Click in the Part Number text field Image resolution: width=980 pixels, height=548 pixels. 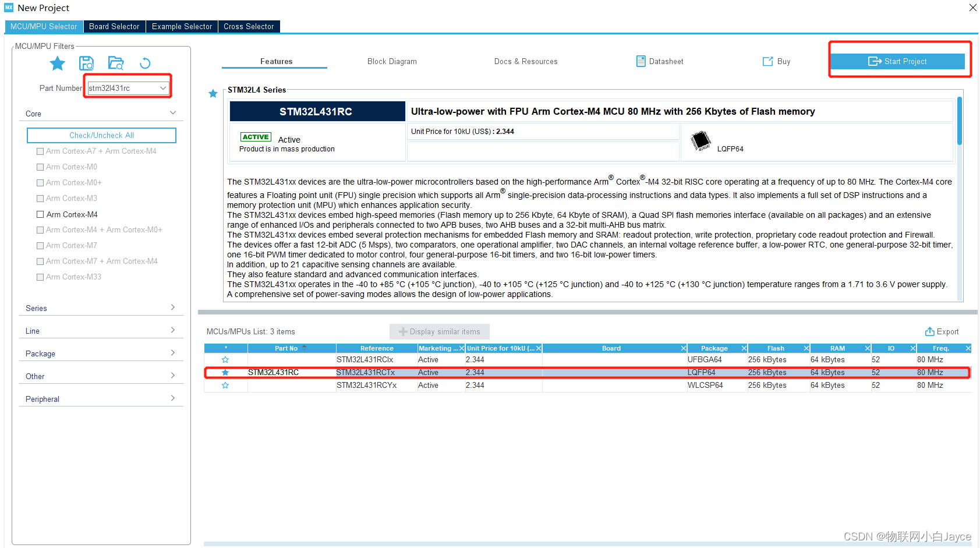click(x=122, y=88)
